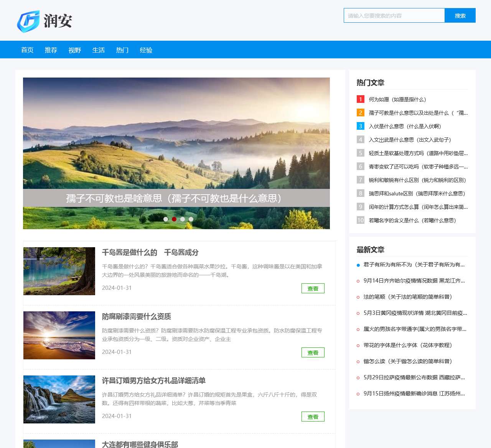Open article title 防腐刷漆需要什么资质
Screen dimensions: 491x448
[137, 316]
